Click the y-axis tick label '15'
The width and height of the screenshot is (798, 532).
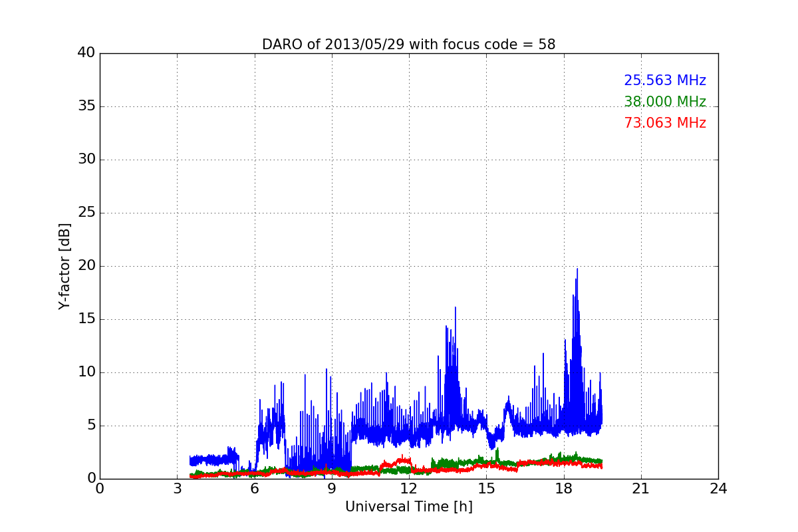(86, 319)
